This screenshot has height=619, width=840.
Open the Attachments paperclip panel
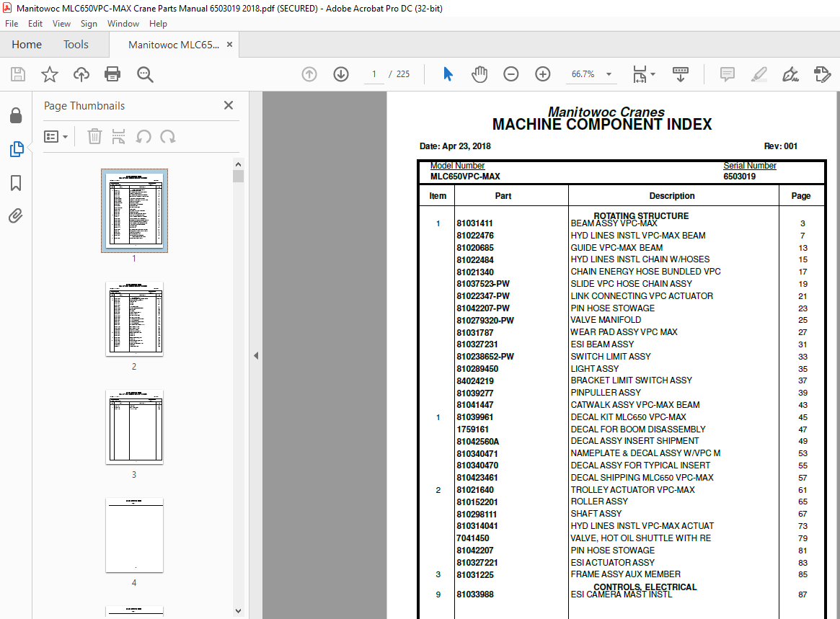click(x=16, y=215)
